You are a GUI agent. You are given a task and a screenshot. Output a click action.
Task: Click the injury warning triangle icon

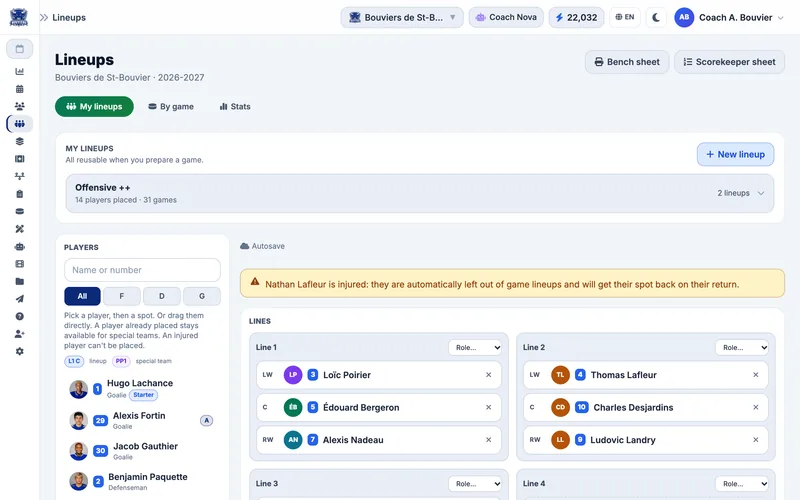coord(255,282)
